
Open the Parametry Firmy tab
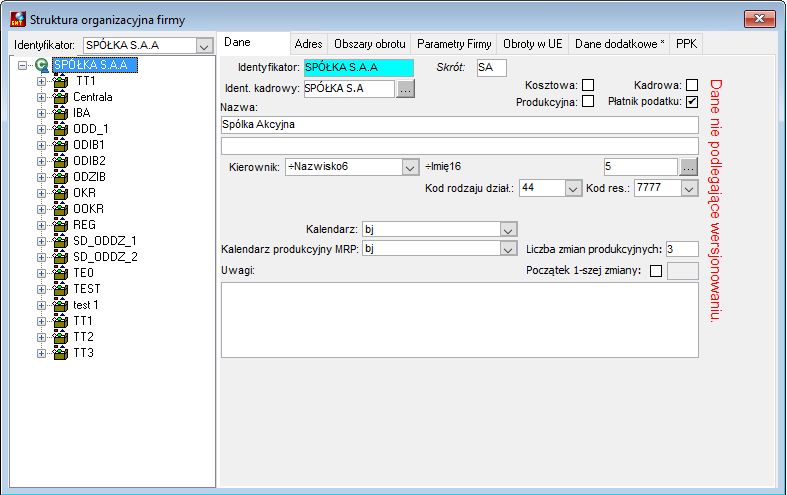pyautogui.click(x=454, y=44)
